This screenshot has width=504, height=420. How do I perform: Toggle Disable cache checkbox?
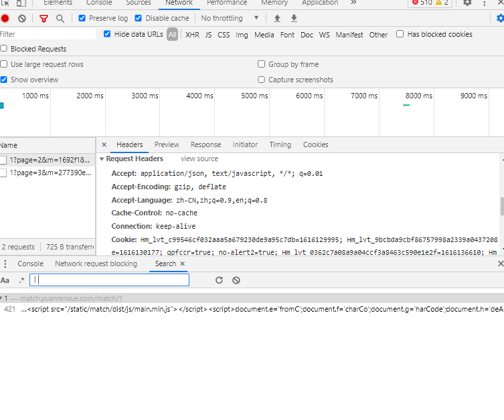pos(138,18)
